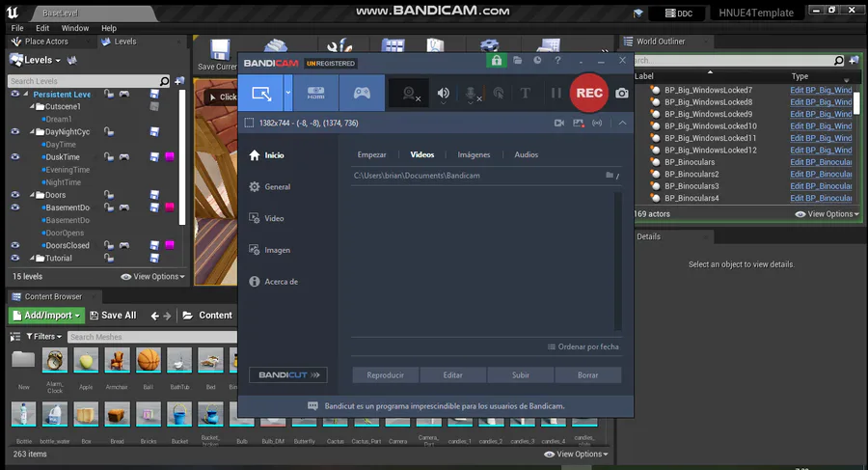Open the Add/Import dropdown
This screenshot has width=868, height=470.
click(x=47, y=316)
